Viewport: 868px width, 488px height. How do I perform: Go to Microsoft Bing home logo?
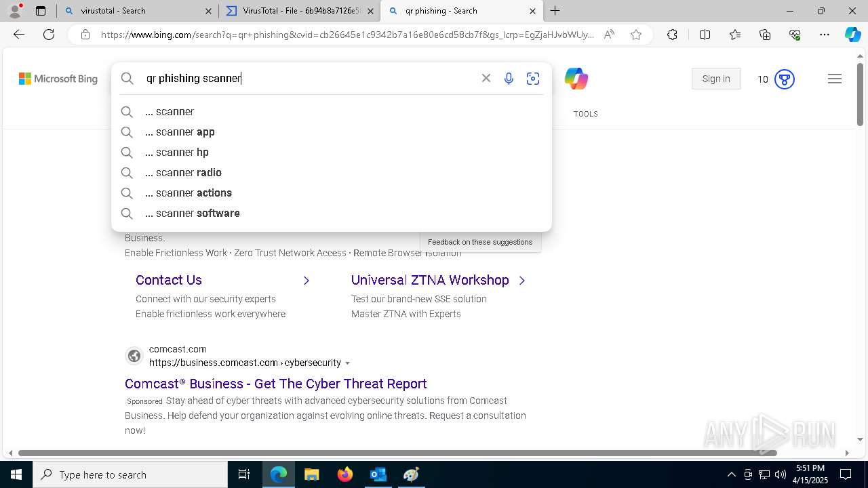(58, 79)
